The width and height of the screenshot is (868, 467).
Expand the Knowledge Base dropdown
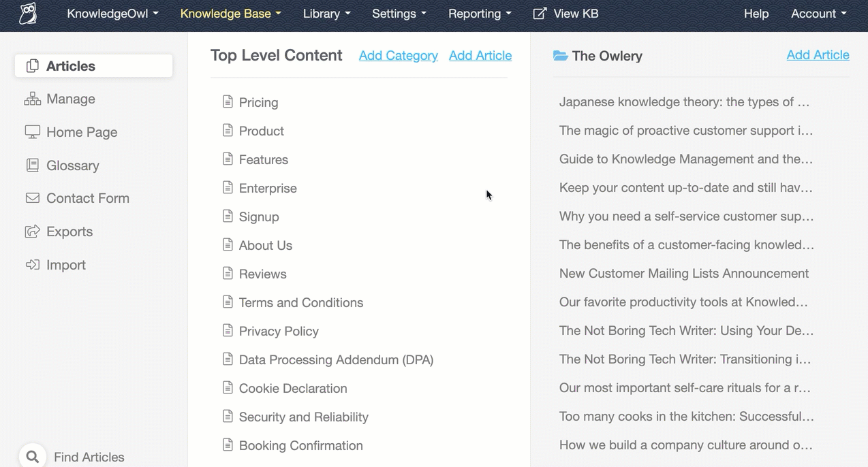click(230, 14)
